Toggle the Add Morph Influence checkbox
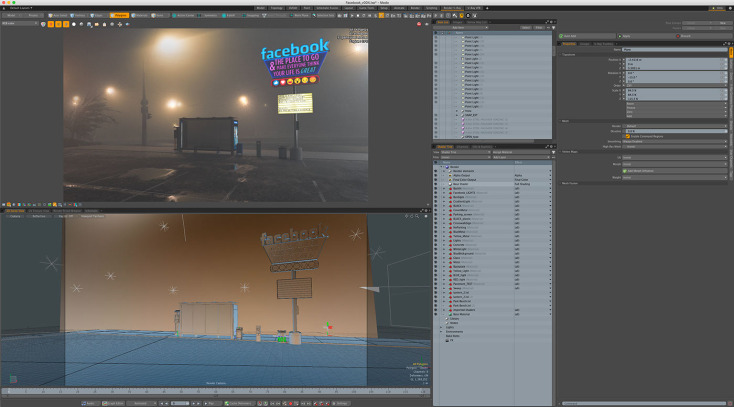 tap(626, 172)
